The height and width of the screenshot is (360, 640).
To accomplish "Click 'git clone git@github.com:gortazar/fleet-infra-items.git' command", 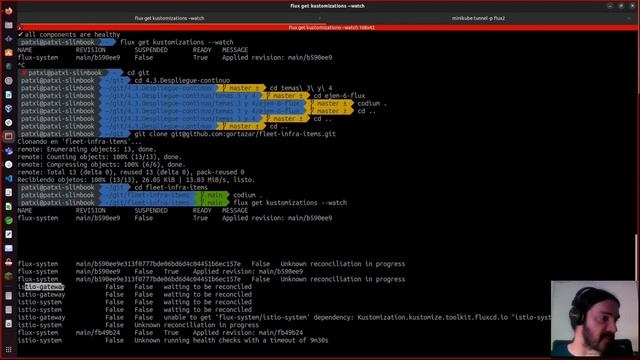I will pos(235,134).
